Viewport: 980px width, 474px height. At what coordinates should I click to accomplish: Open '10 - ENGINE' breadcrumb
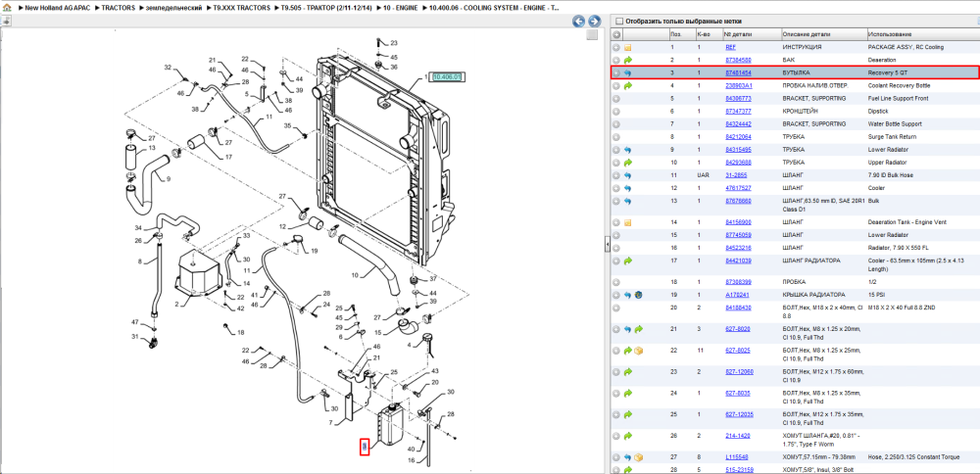click(x=400, y=8)
